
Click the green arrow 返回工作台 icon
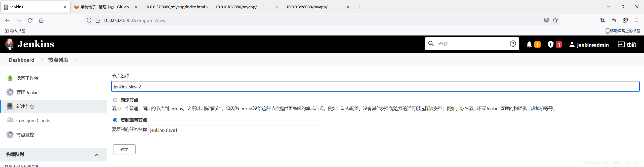[10, 78]
